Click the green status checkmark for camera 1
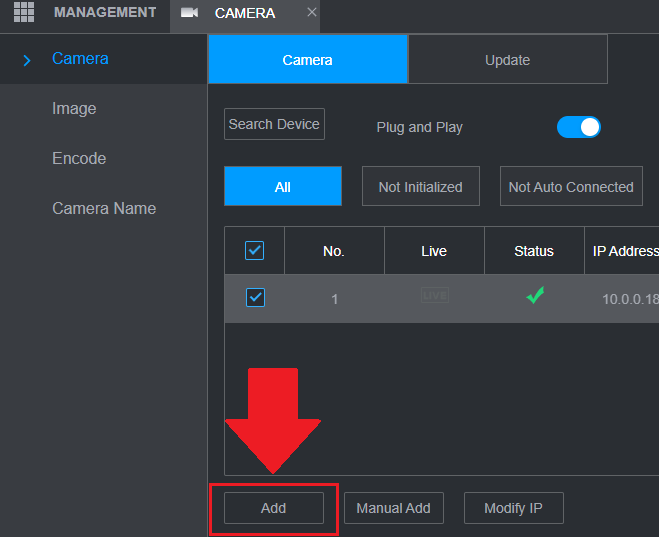The height and width of the screenshot is (537, 659). click(x=535, y=295)
